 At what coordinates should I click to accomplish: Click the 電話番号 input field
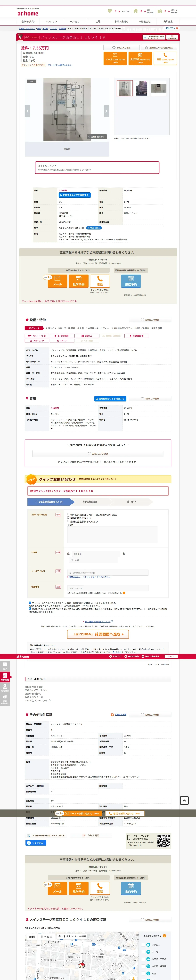pyautogui.click(x=108, y=588)
